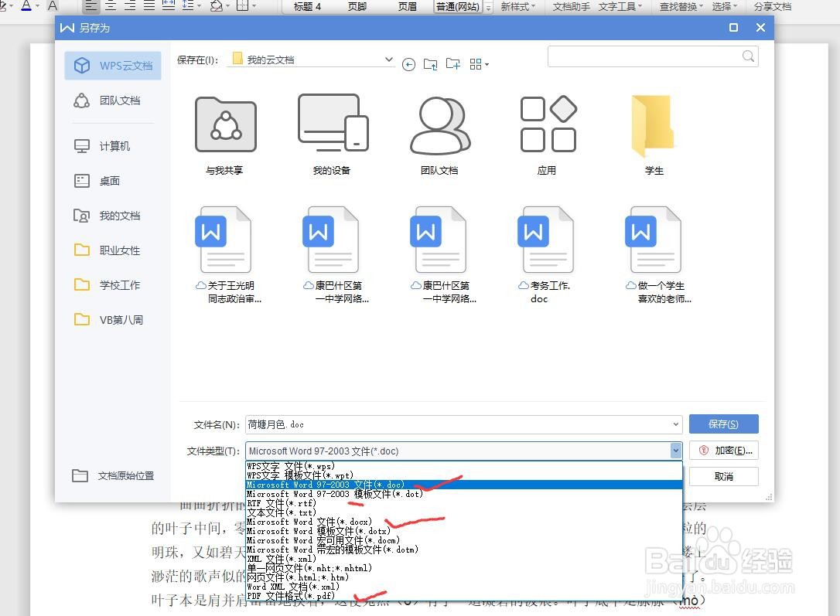Choose Word 宏可用文件(*.docm)

point(464,540)
